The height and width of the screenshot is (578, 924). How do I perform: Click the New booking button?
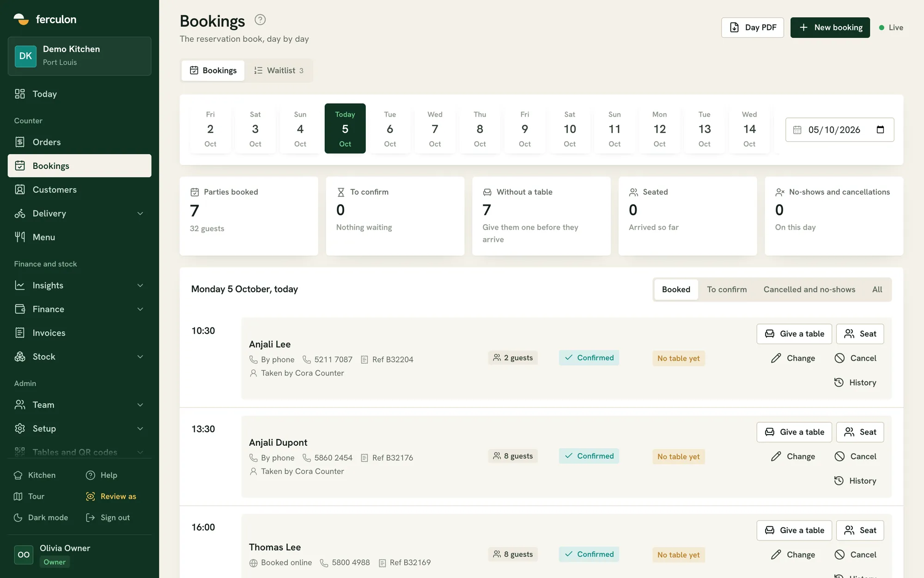point(830,28)
